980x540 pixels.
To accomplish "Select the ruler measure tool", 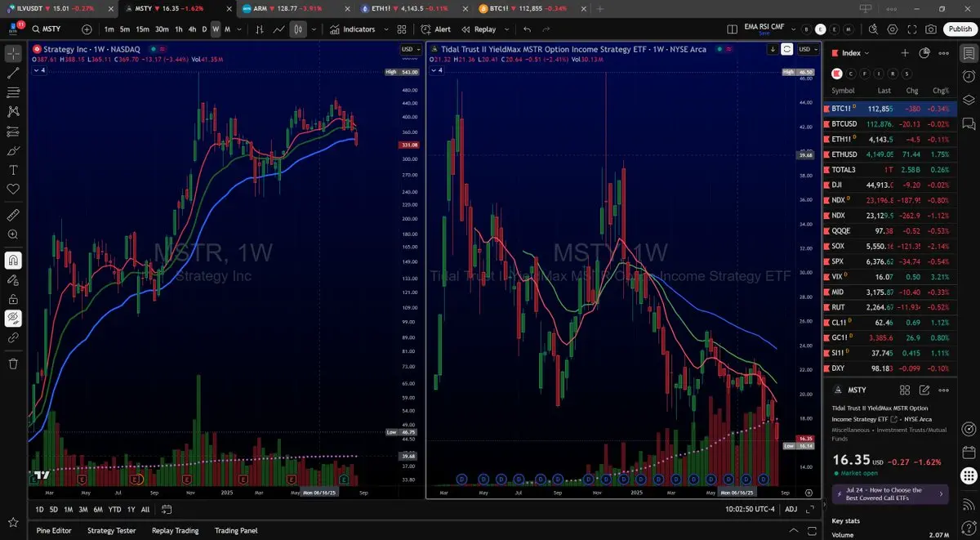I will (x=13, y=215).
